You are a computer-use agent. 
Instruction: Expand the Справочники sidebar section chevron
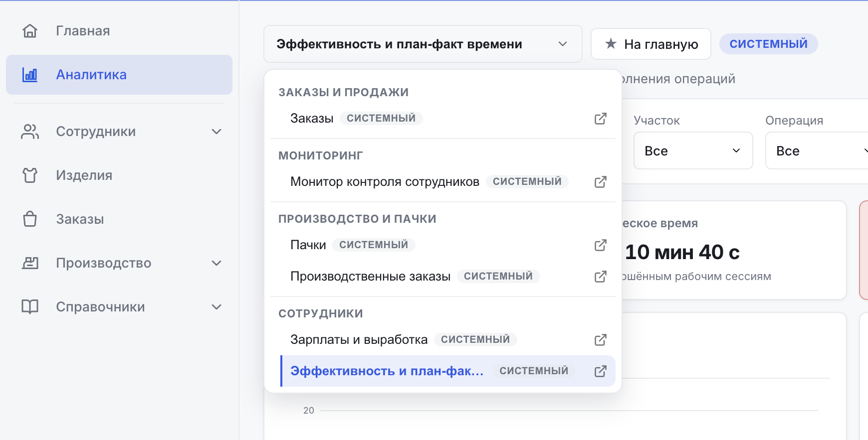(217, 307)
